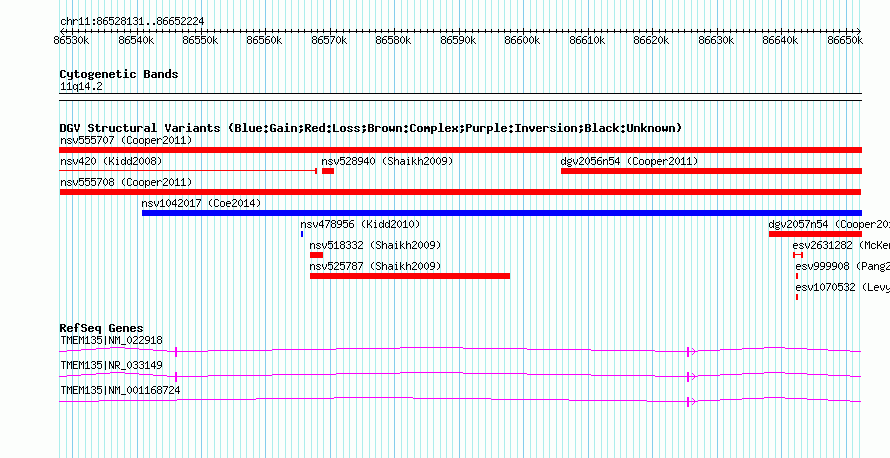The width and height of the screenshot is (890, 458).
Task: Click the NM_001168724 exon near 86626k
Action: point(689,401)
